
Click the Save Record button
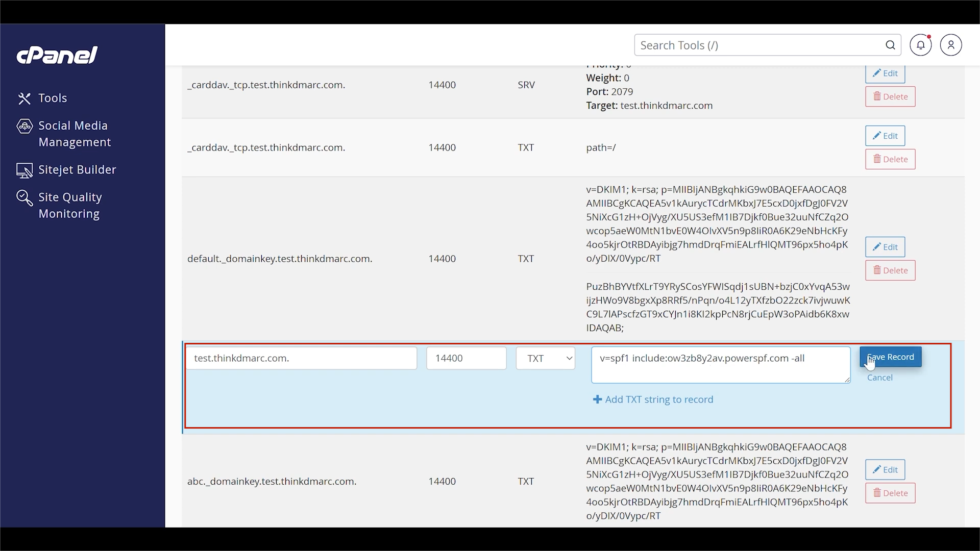pos(890,357)
